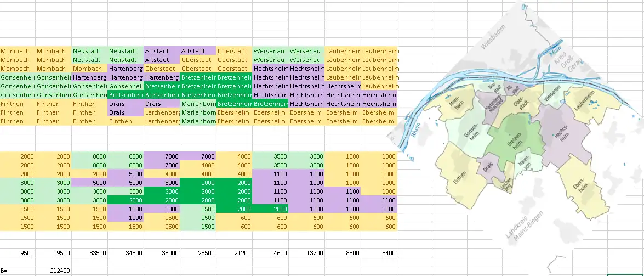Click the sum cell showing 8400
The height and width of the screenshot is (276, 644).
[x=379, y=253]
